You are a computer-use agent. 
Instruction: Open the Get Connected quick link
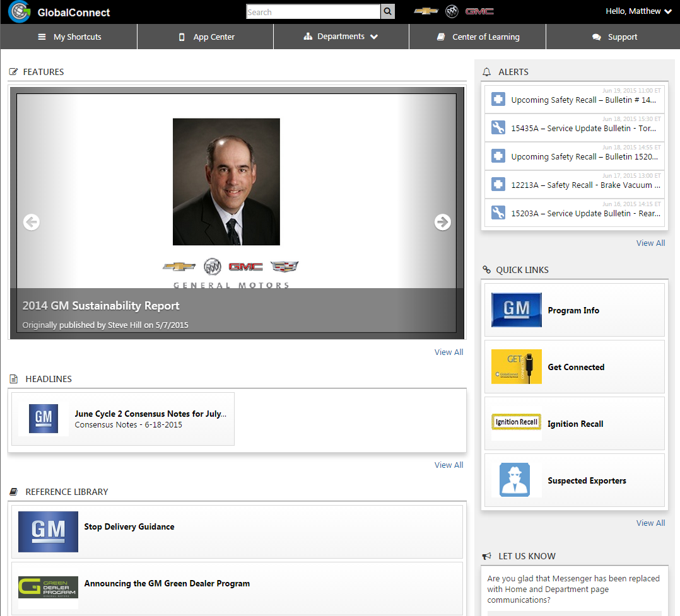[x=574, y=367]
